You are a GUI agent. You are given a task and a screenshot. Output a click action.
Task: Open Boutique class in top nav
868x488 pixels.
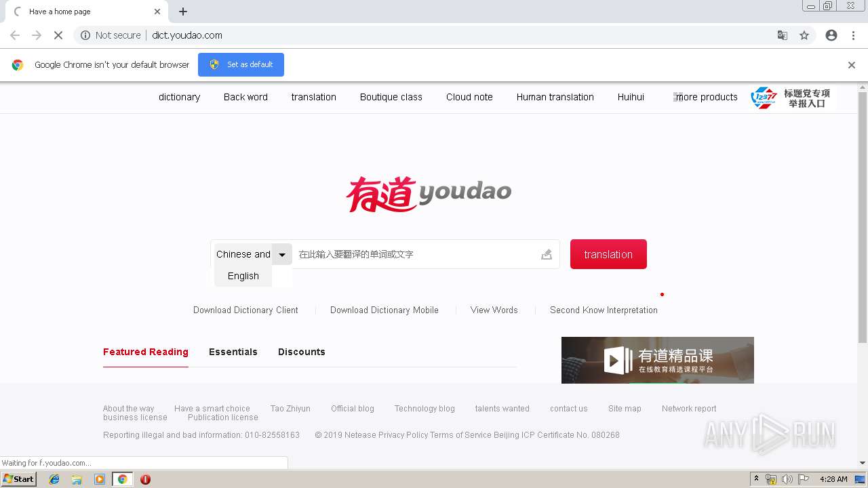coord(391,97)
